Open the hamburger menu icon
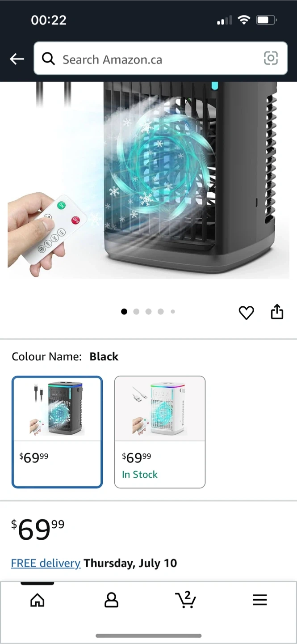Viewport: 297px width, 644px height. click(259, 600)
